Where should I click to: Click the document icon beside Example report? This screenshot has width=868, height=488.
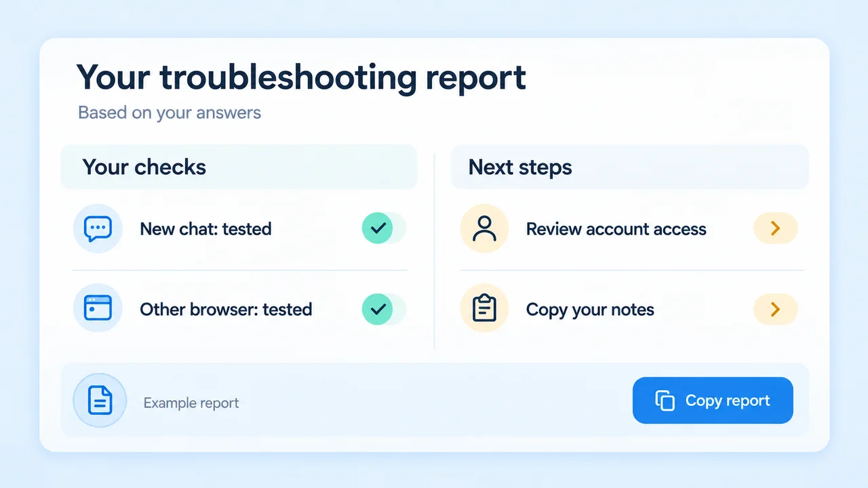(100, 400)
